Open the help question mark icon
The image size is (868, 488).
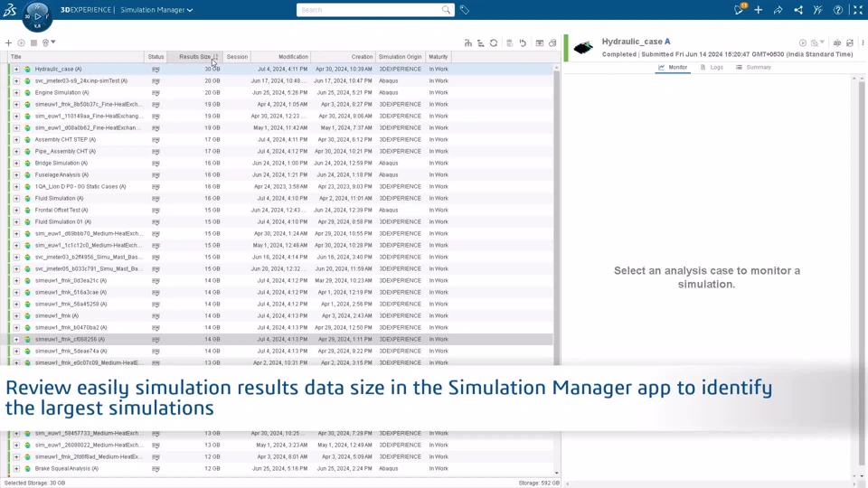click(x=837, y=10)
